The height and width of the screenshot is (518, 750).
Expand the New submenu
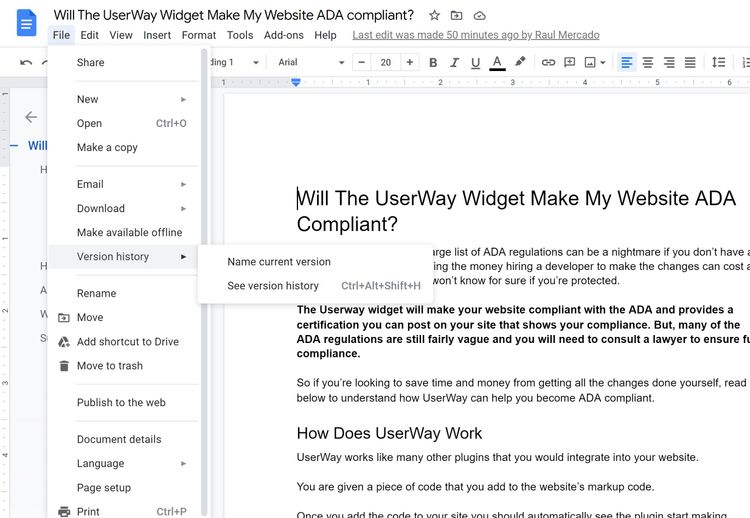123,99
